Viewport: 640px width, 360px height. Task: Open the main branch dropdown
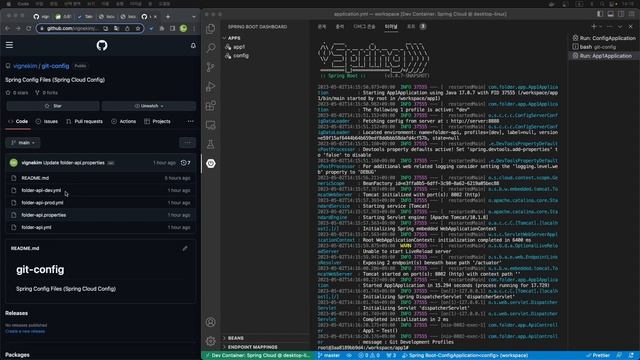pyautogui.click(x=23, y=142)
